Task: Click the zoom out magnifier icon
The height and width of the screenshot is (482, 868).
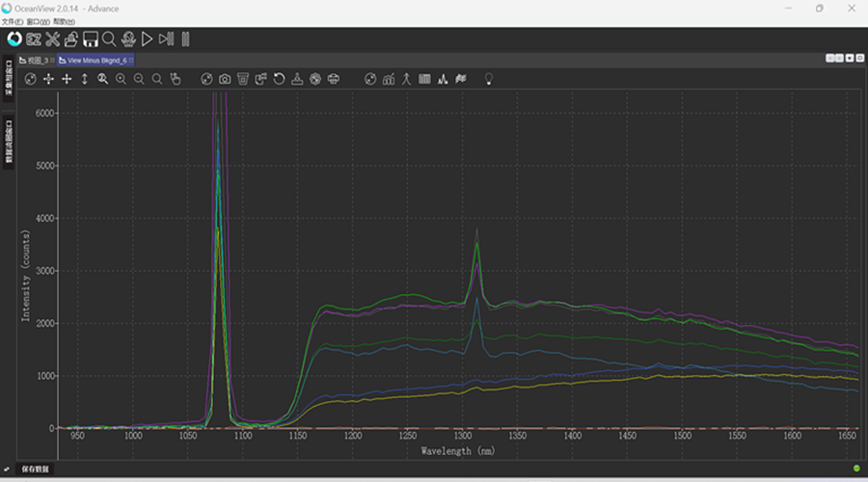Action: 139,79
